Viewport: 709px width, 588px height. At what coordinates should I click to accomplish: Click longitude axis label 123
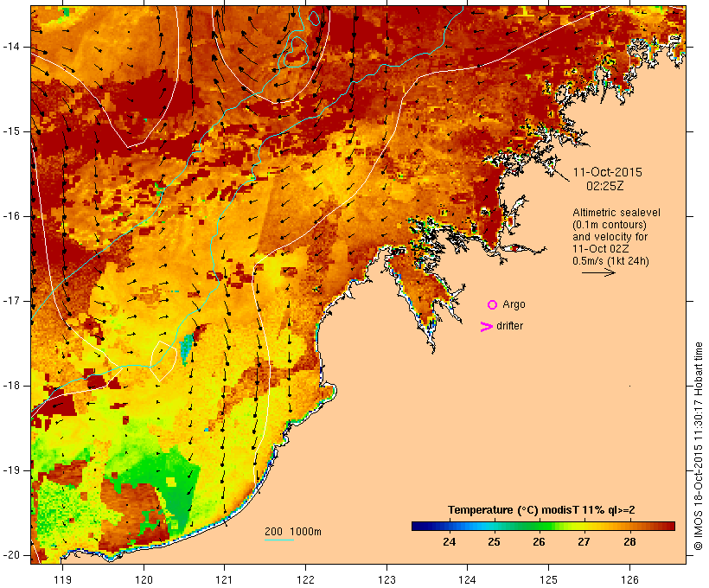point(386,579)
